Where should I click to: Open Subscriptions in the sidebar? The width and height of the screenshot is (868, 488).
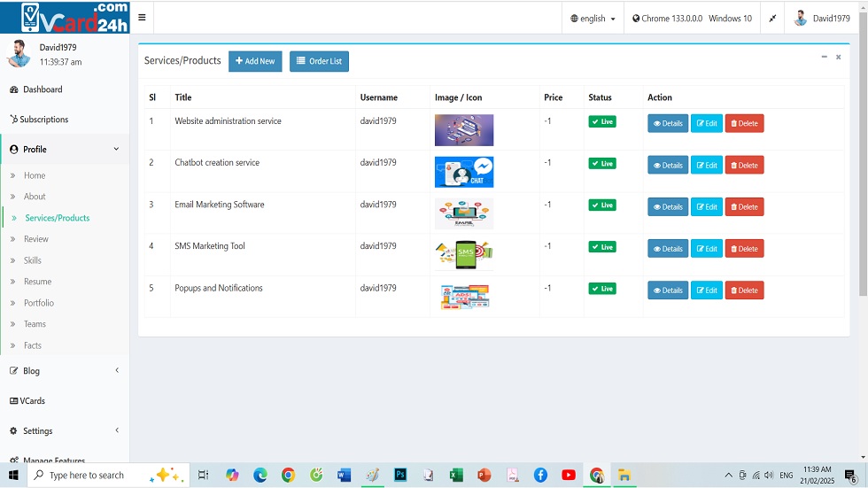[x=43, y=120]
